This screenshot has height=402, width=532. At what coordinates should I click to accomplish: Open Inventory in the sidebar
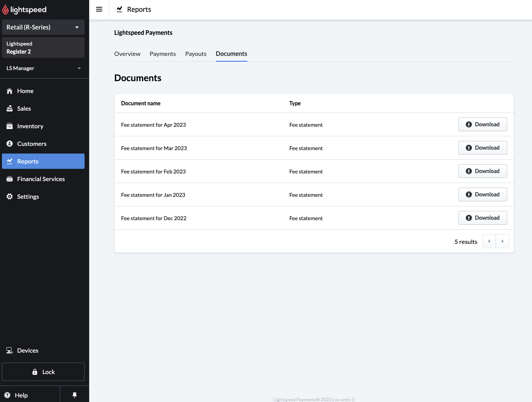tap(43, 126)
